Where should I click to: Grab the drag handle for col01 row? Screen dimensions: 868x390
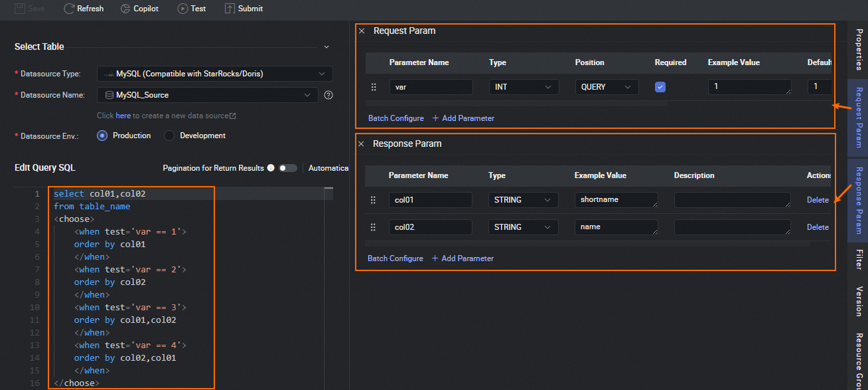373,200
